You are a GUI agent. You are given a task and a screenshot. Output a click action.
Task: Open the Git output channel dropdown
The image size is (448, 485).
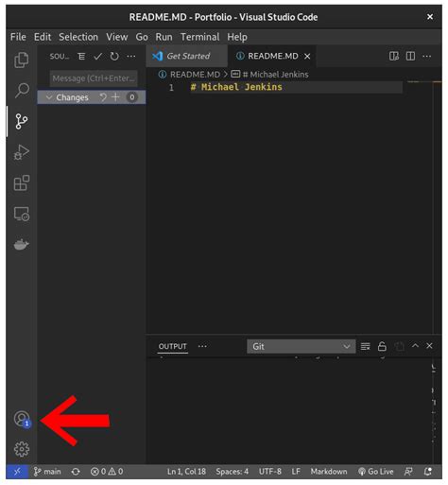pyautogui.click(x=302, y=346)
